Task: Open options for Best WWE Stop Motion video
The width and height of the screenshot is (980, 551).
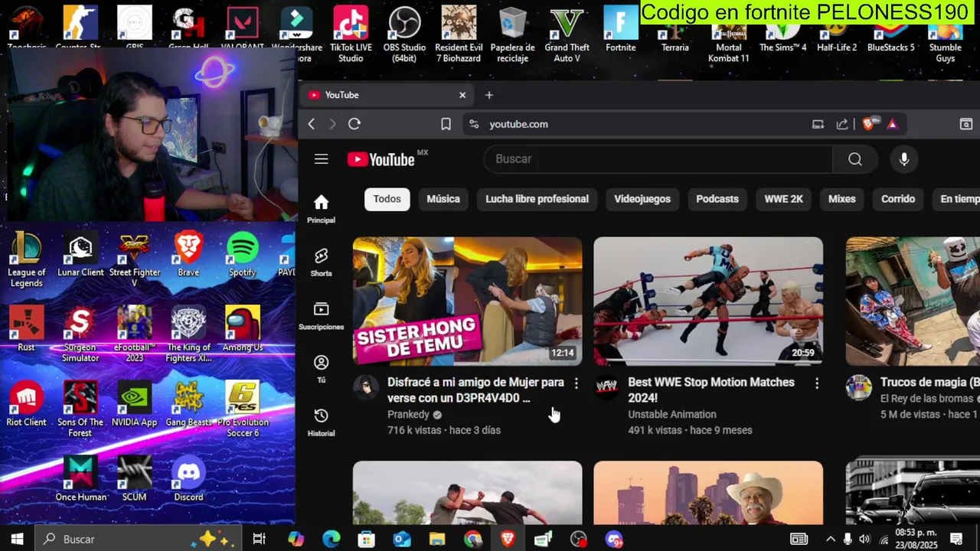Action: 817,383
